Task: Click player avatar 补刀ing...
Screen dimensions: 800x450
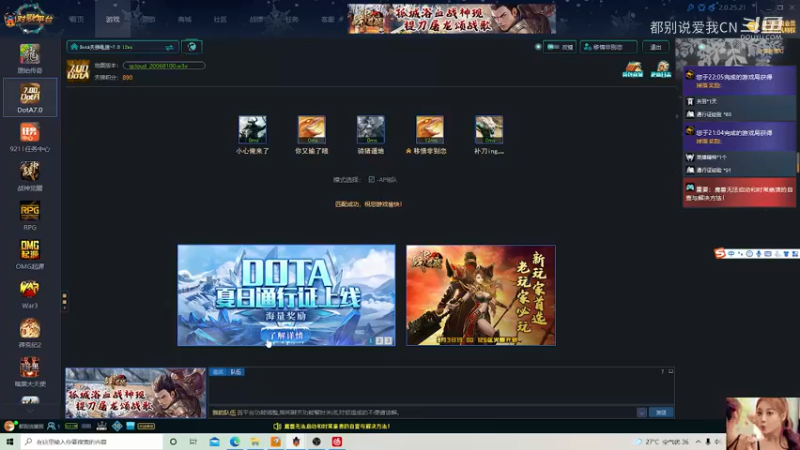Action: pyautogui.click(x=489, y=129)
